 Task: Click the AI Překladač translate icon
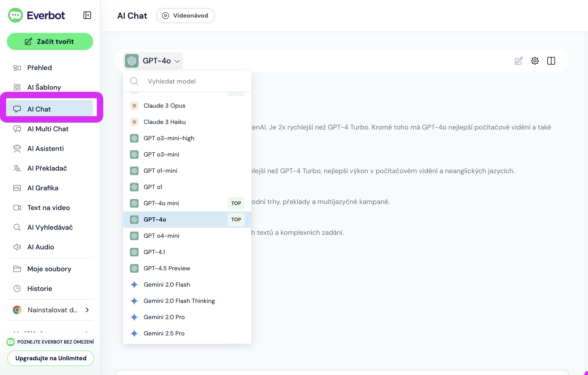[x=17, y=168]
